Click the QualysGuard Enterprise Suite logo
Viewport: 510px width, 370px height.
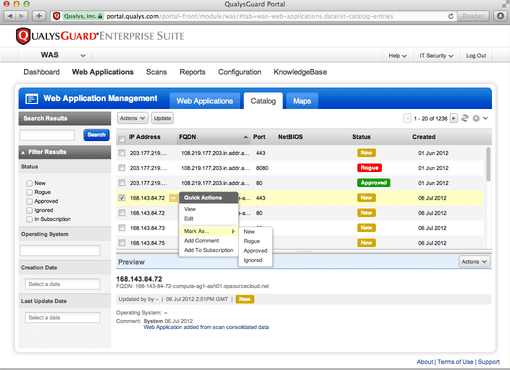pyautogui.click(x=100, y=36)
